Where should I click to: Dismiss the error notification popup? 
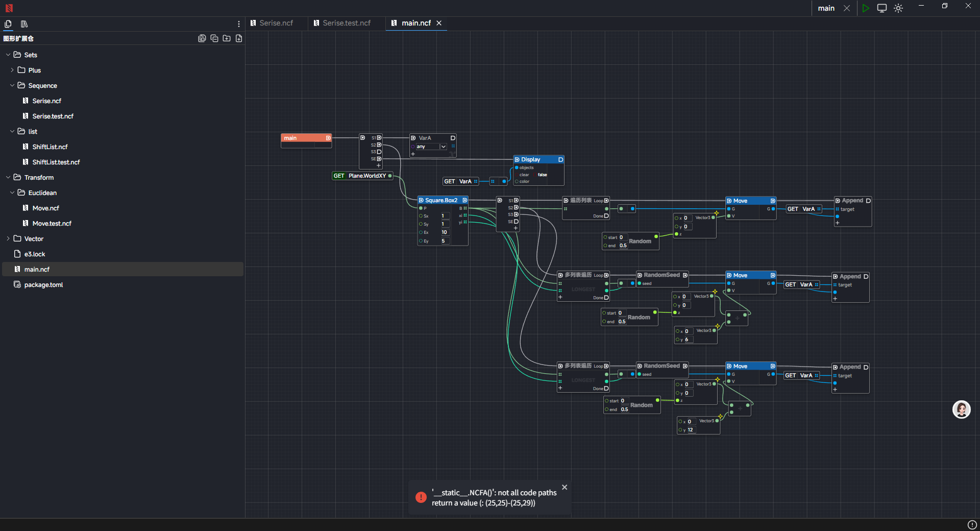point(565,487)
